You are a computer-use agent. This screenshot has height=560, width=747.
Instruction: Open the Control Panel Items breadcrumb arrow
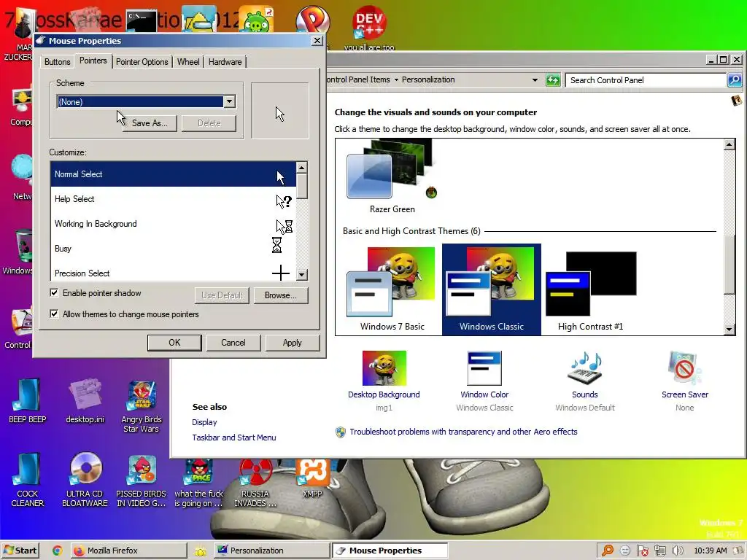396,79
